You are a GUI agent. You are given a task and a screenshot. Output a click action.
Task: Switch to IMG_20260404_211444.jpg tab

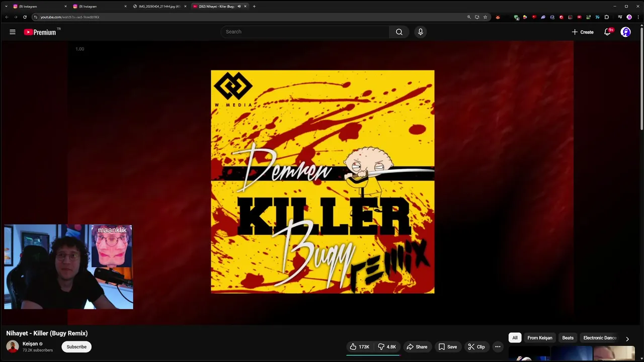(158, 6)
